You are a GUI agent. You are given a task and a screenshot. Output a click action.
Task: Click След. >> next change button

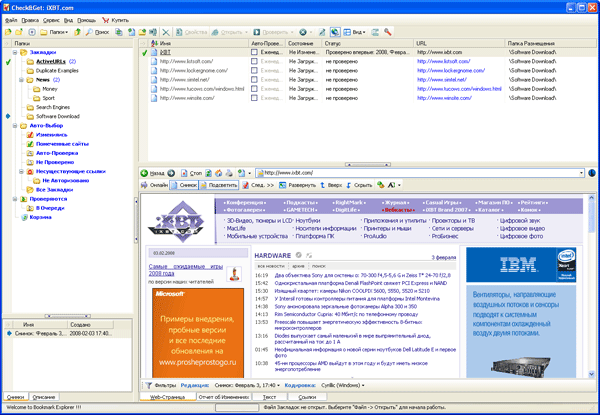click(x=258, y=185)
